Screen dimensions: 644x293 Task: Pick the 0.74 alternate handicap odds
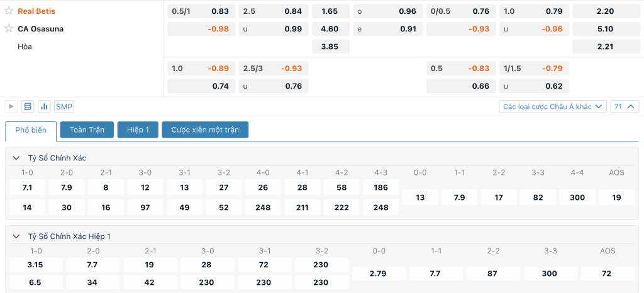click(201, 86)
